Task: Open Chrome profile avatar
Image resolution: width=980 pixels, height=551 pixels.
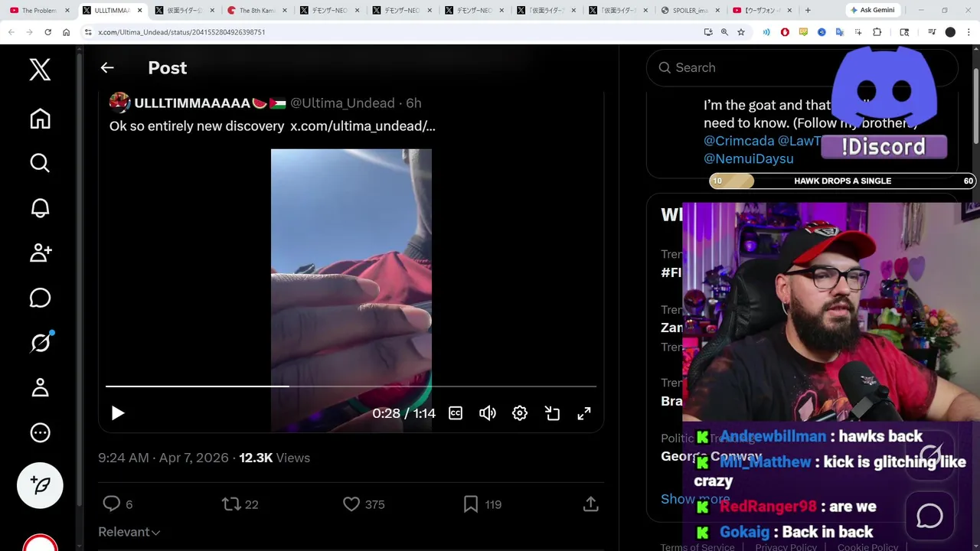Action: point(950,32)
